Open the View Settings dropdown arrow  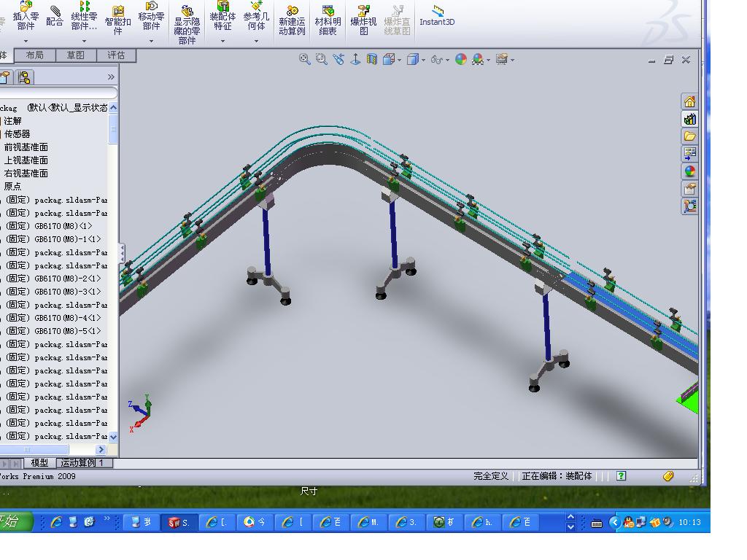coord(512,60)
